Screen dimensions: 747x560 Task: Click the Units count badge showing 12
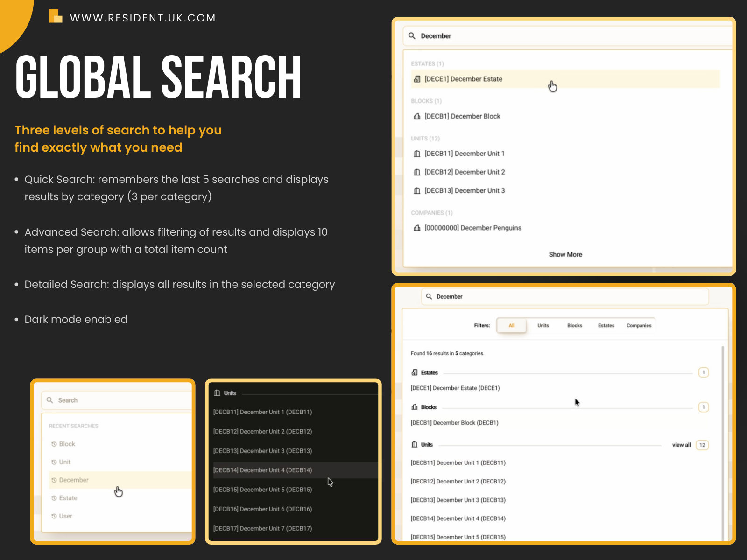click(x=702, y=445)
